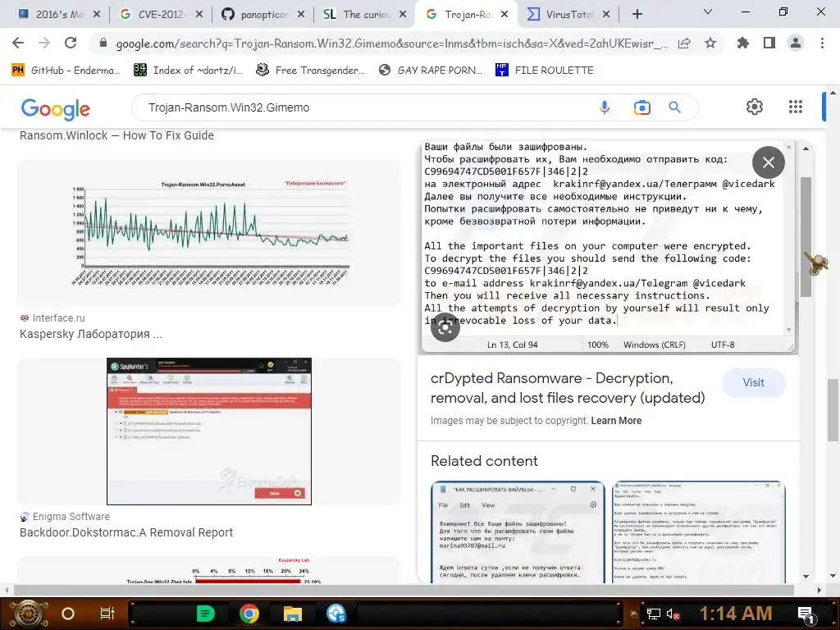
Task: Click the Google logo
Action: [55, 109]
